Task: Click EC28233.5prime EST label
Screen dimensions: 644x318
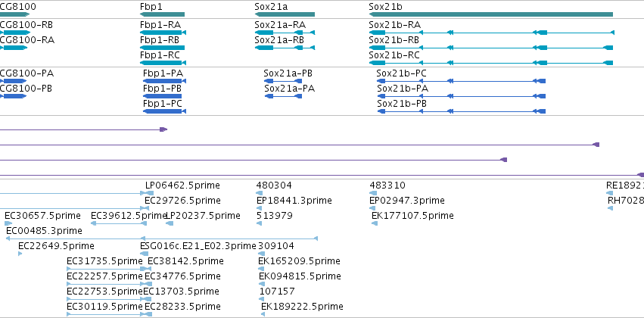Action: pos(182,307)
